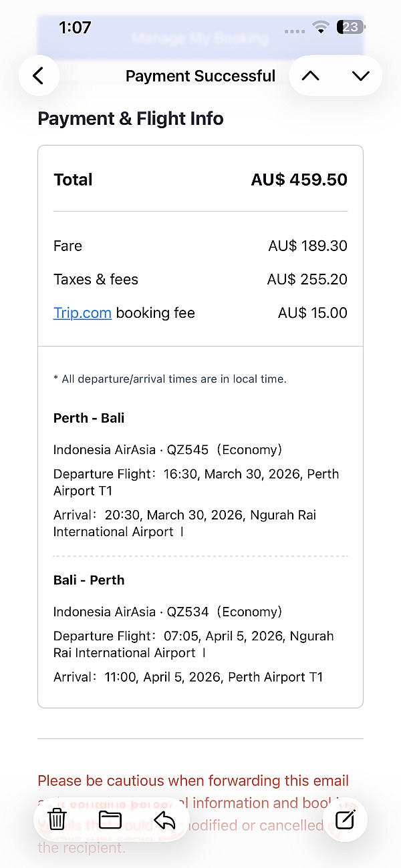
Task: Delete email using trash icon
Action: (x=57, y=819)
